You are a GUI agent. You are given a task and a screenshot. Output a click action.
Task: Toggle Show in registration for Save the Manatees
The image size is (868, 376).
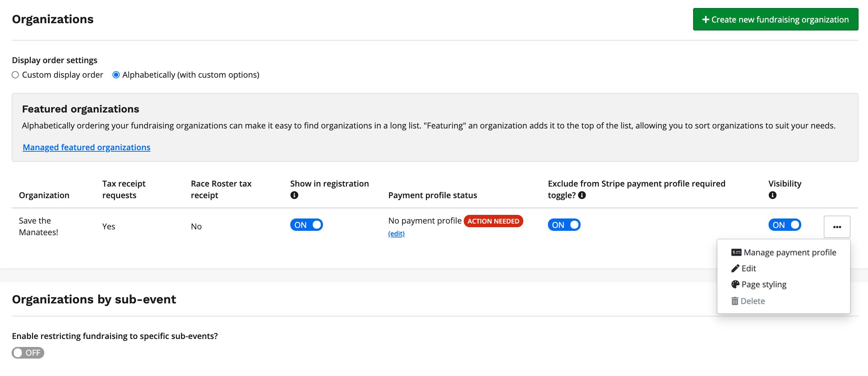[x=307, y=225]
